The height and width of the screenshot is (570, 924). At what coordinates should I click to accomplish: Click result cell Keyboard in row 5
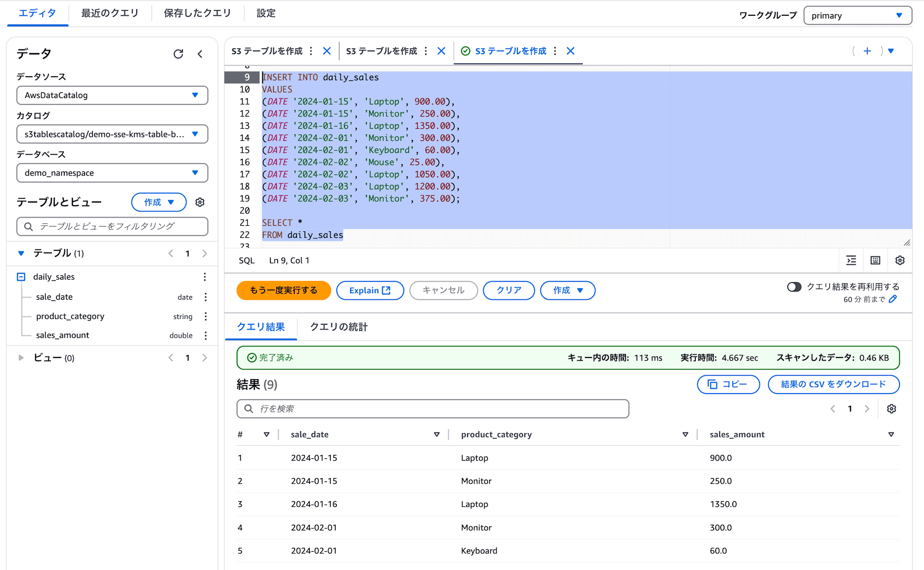(x=479, y=551)
